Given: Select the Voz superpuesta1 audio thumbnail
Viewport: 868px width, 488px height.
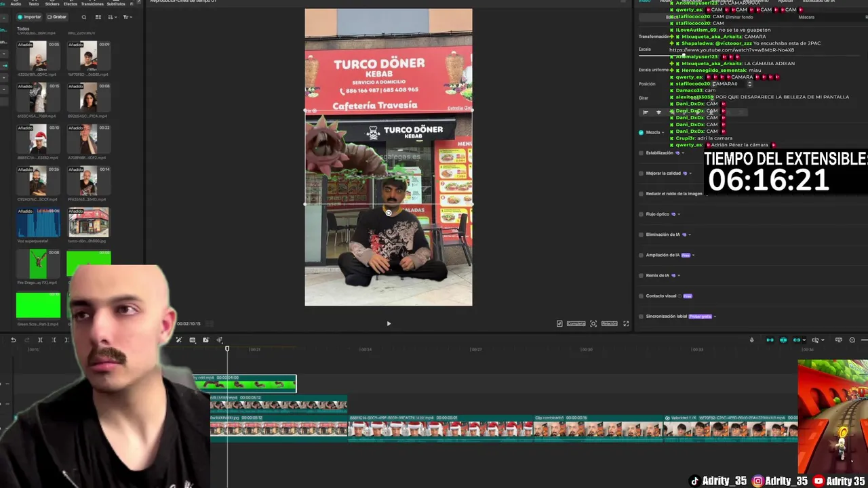Looking at the screenshot, I should (x=38, y=223).
